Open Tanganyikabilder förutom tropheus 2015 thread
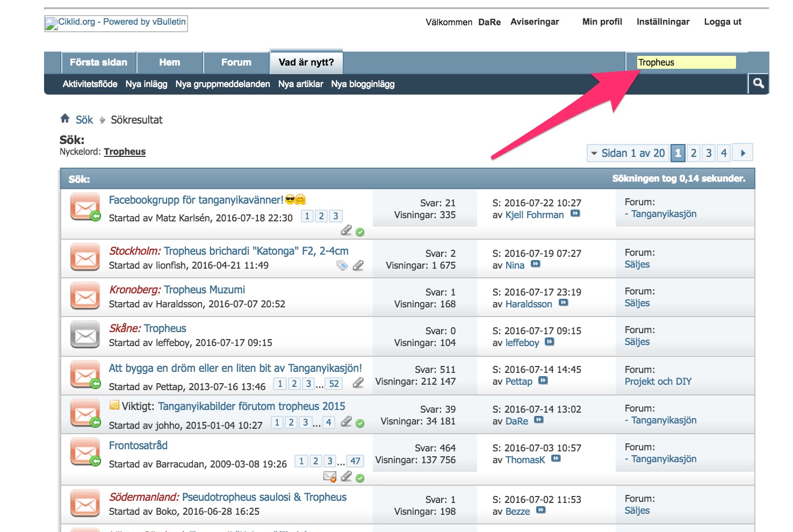Viewport: 793px width, 532px height. tap(251, 406)
